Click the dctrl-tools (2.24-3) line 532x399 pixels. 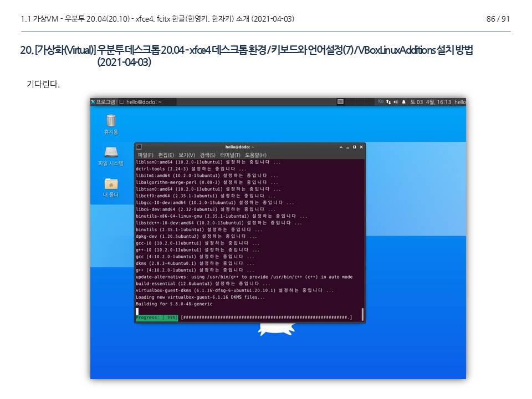click(191, 168)
